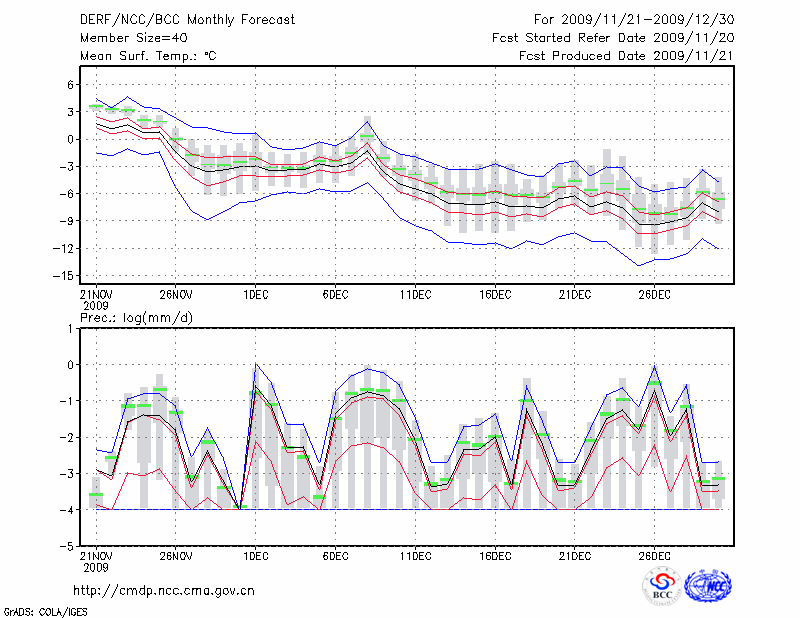The height and width of the screenshot is (618, 800).
Task: Open the cmdp.ncc.cma.gov.cn link
Action: tap(164, 590)
